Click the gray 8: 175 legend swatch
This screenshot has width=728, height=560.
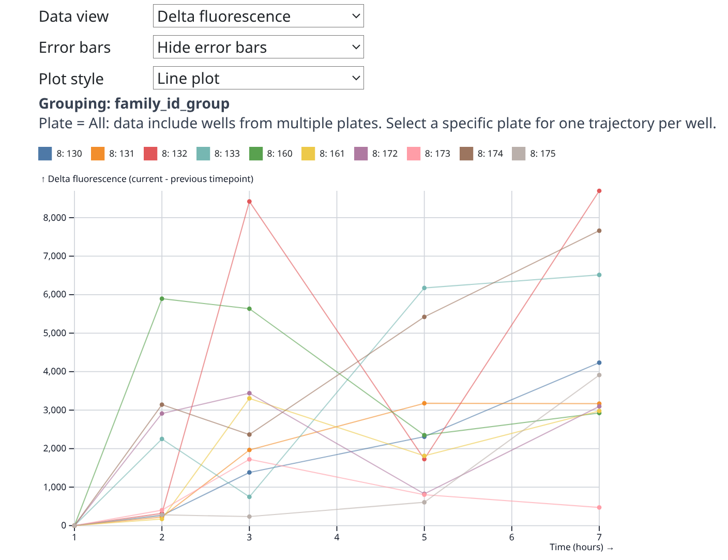(519, 154)
